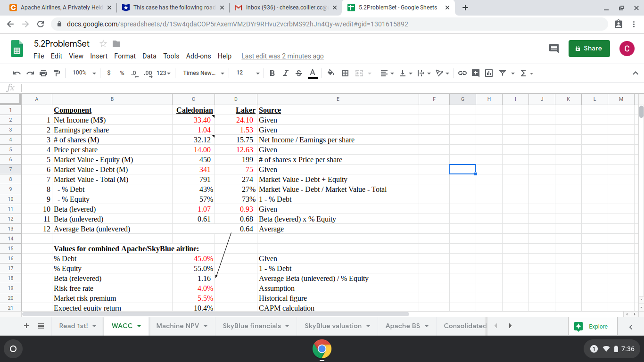Switch to the SkyBlue financials sheet tab
Screen dimensions: 644x362
click(256, 326)
